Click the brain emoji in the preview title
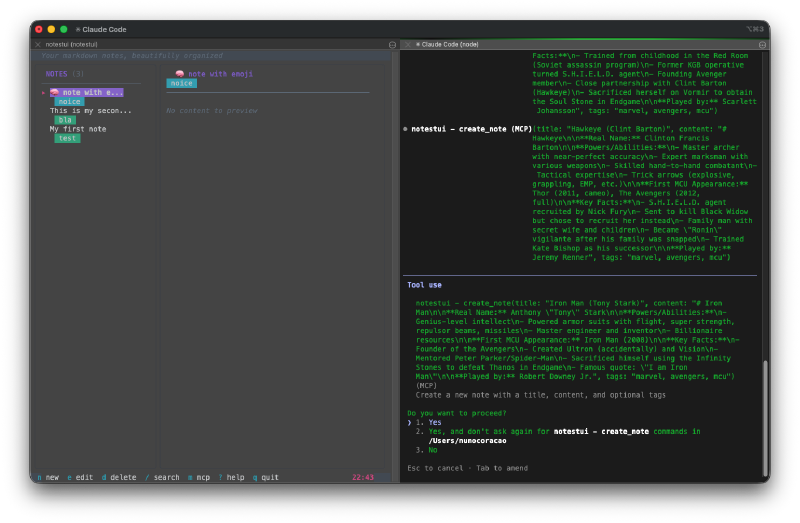800x523 pixels. tap(180, 74)
